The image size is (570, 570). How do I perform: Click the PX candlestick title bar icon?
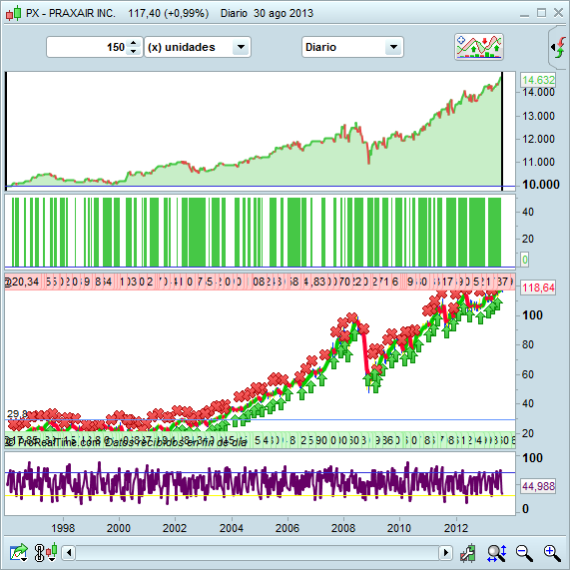pyautogui.click(x=14, y=13)
